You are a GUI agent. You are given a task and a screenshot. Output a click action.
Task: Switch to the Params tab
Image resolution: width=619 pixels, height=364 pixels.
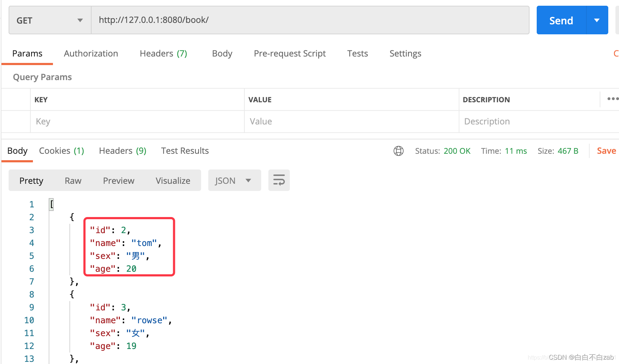pyautogui.click(x=27, y=54)
